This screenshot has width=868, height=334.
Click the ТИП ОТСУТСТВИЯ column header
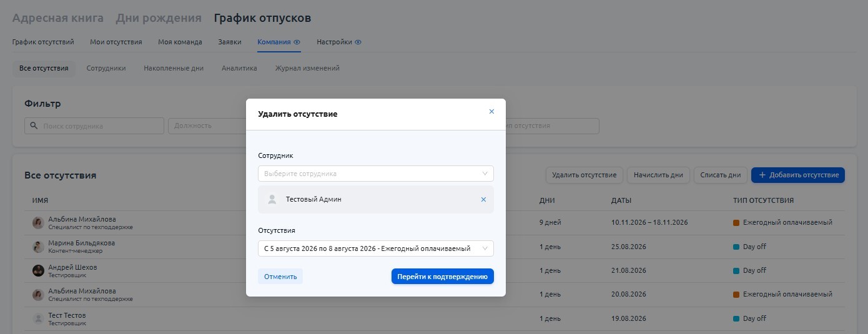coord(763,201)
